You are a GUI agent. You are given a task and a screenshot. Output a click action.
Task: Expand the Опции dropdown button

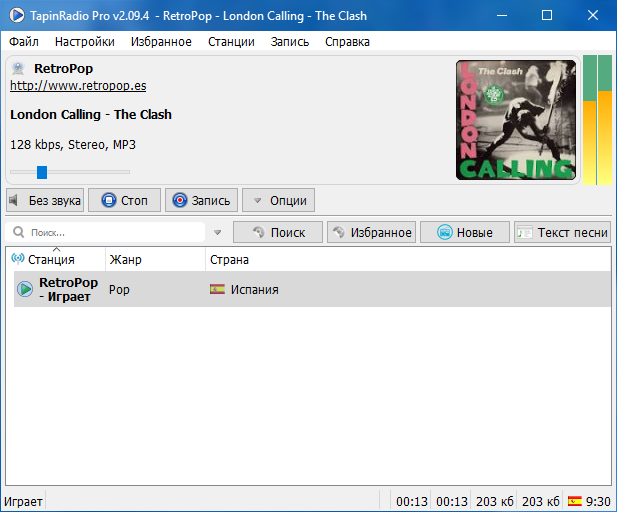tap(278, 200)
